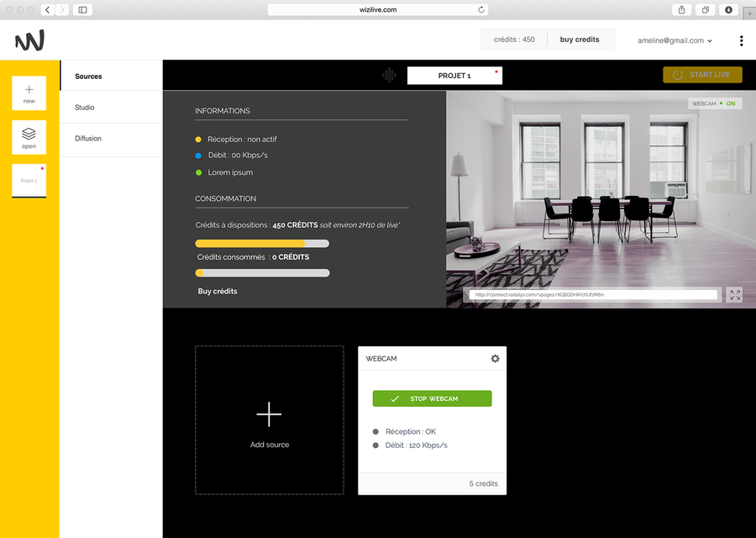Open a project using the layers icon

[29, 137]
